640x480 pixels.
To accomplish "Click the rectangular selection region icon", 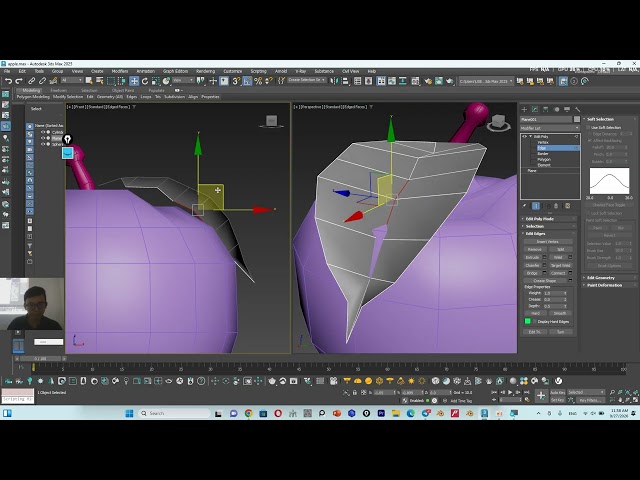I will tap(111, 81).
